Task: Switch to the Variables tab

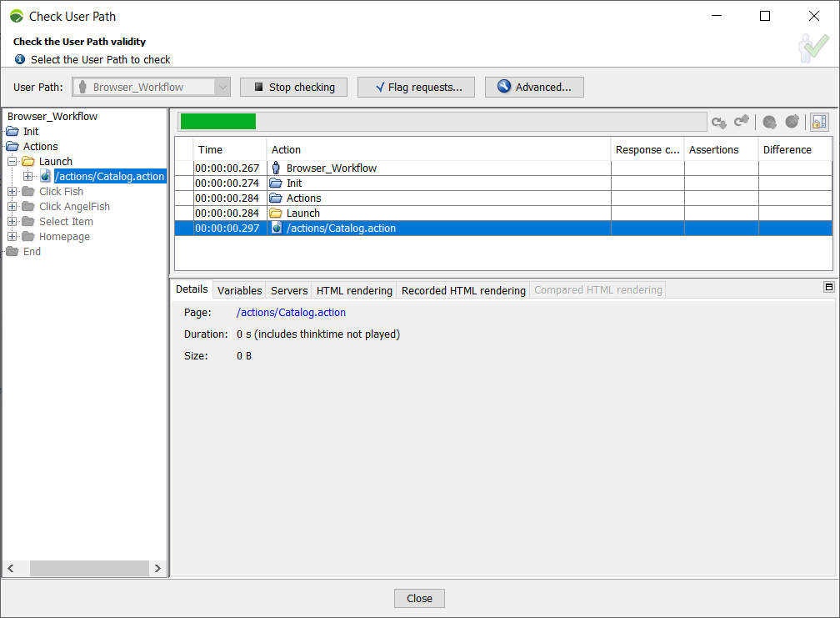Action: click(x=239, y=290)
